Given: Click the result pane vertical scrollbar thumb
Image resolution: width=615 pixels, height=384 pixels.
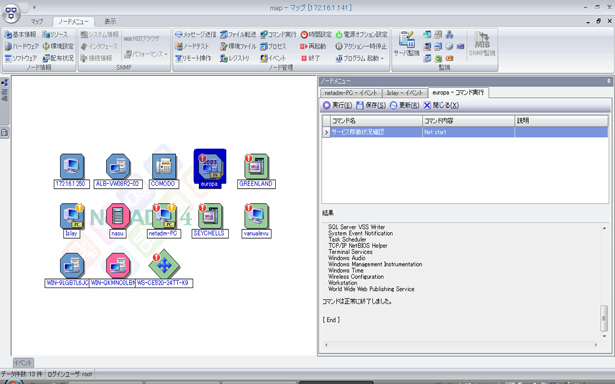Looking at the screenshot, I should [x=604, y=318].
